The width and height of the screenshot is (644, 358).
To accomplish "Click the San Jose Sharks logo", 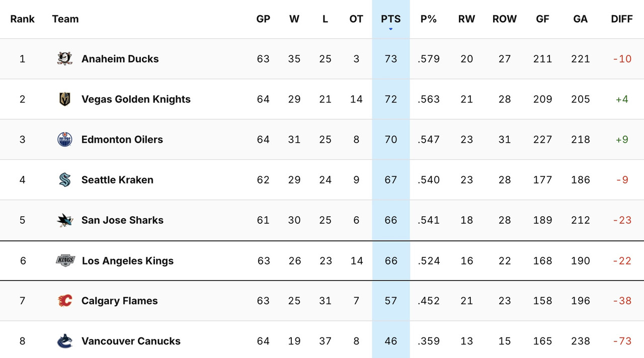I will [65, 220].
